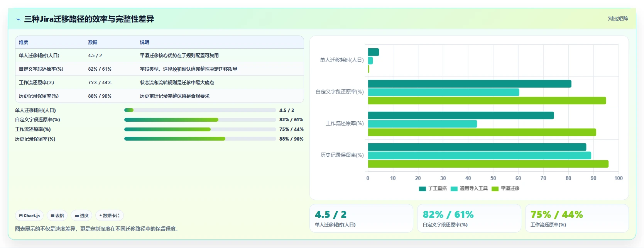Click the chart axis label 工作流还原率(%)
The height and width of the screenshot is (248, 644).
click(x=345, y=123)
